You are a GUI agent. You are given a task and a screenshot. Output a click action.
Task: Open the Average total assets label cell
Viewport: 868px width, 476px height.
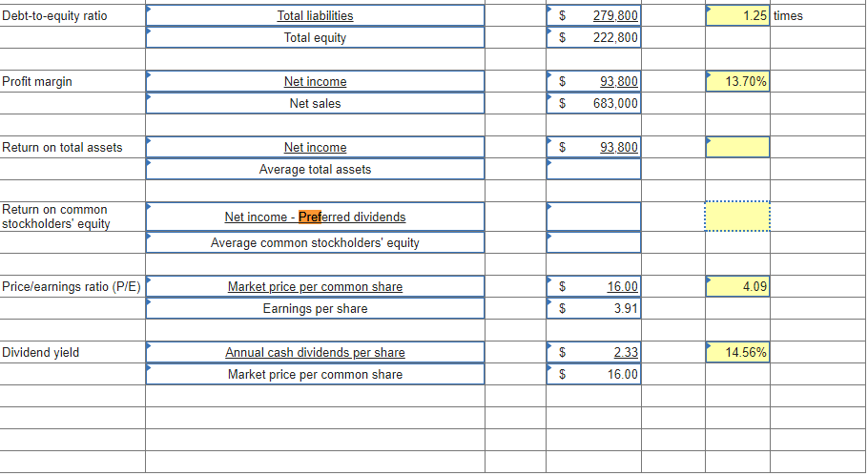[315, 170]
